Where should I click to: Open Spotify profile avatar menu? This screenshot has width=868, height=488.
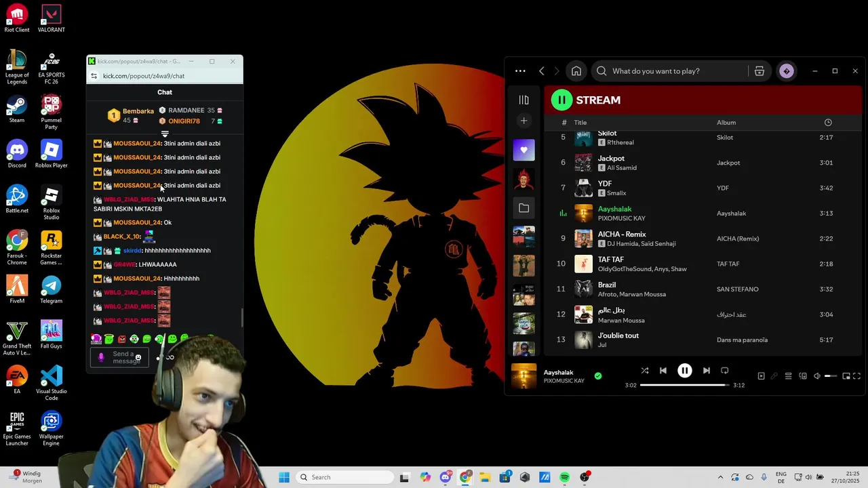tap(787, 71)
